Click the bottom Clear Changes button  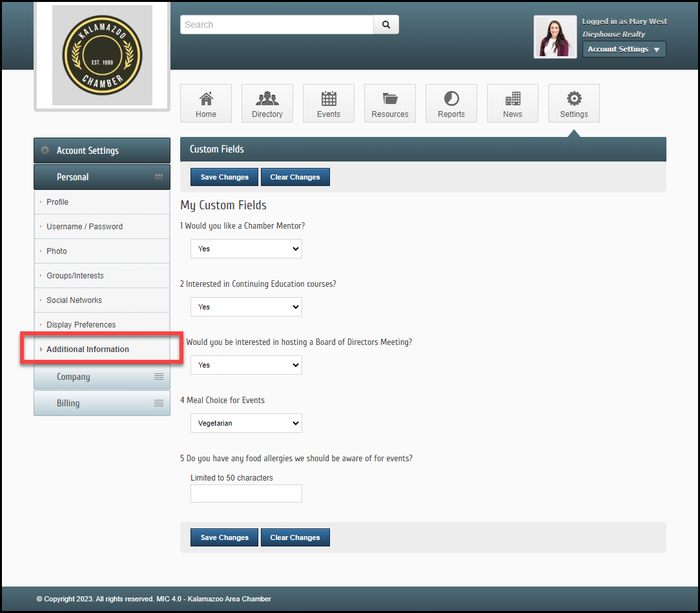tap(295, 537)
